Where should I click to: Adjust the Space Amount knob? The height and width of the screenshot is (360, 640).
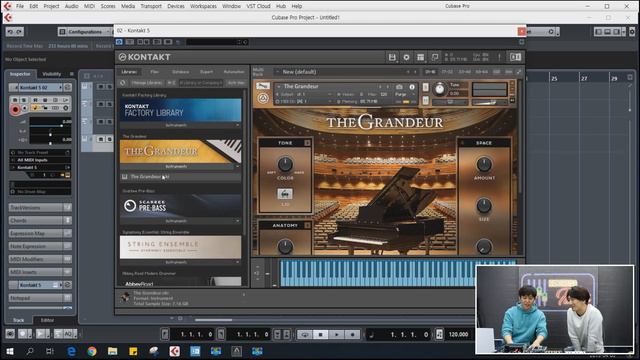[484, 164]
